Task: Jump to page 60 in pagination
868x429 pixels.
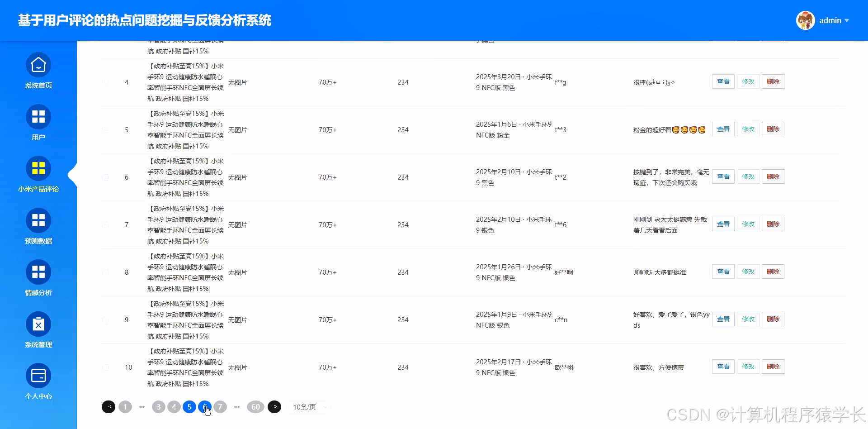Action: [255, 407]
